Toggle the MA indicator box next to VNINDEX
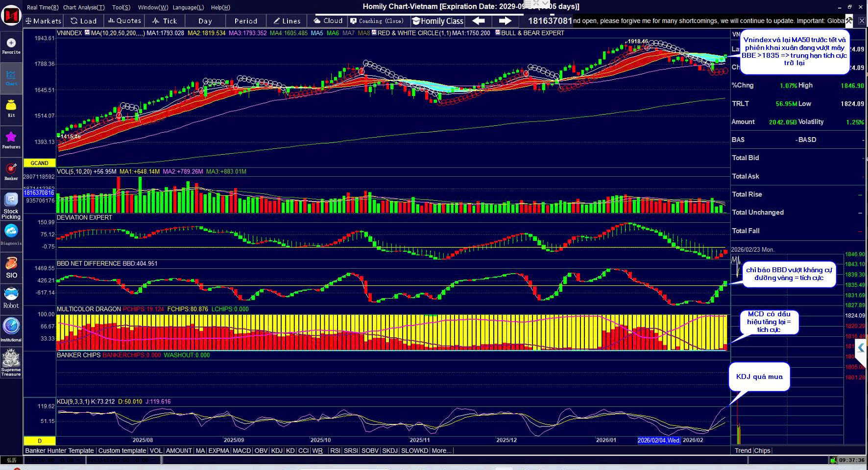 87,33
